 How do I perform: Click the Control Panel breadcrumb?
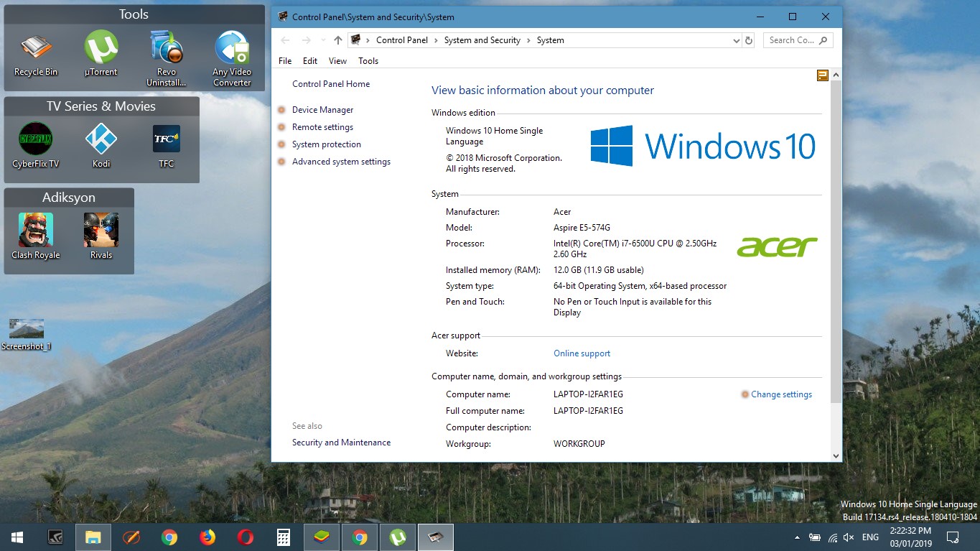(x=402, y=40)
